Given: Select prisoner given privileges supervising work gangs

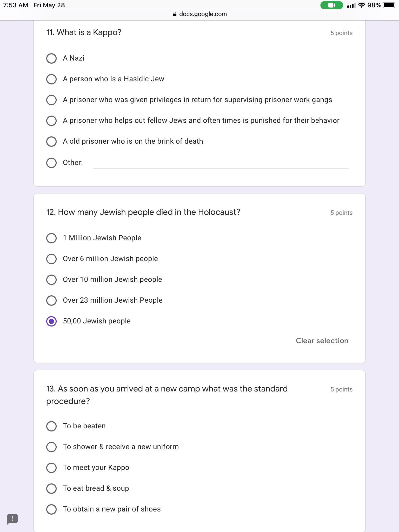Looking at the screenshot, I should click(51, 100).
